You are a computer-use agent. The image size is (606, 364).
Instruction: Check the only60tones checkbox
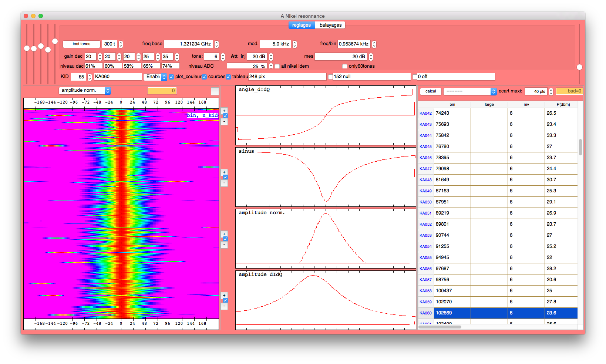345,67
